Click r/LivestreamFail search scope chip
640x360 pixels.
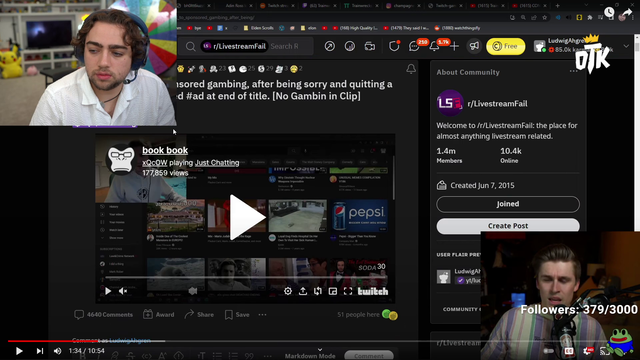[234, 46]
